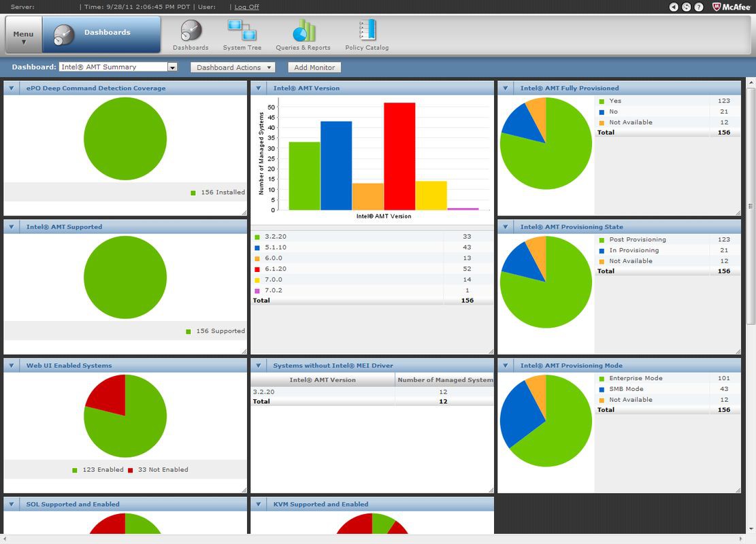The image size is (756, 544).
Task: Open the System Tree icon
Action: [x=242, y=33]
